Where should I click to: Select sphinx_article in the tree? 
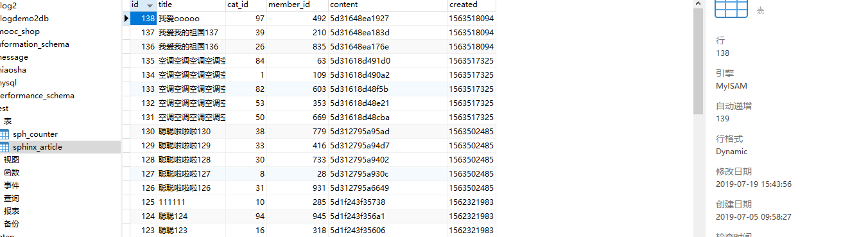37,147
